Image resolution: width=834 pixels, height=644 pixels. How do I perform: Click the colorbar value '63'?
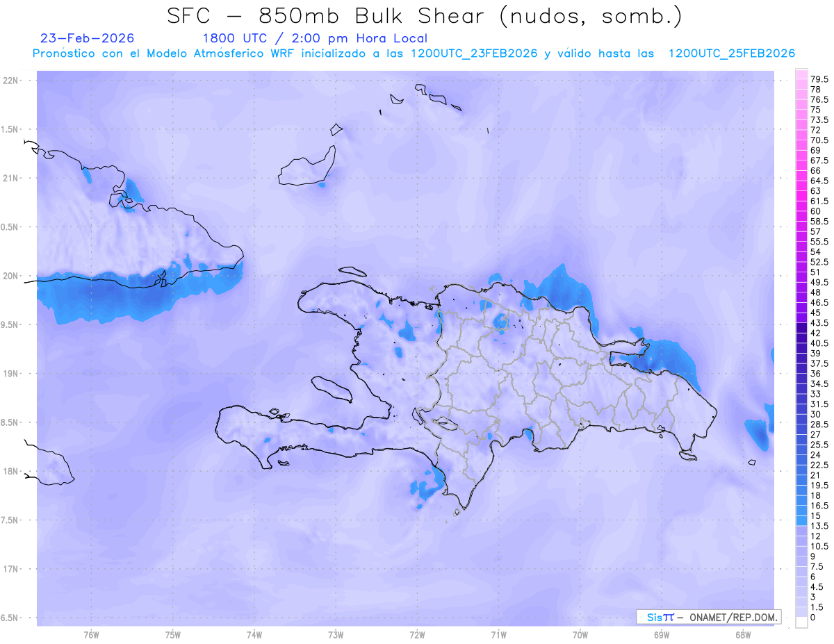tap(816, 191)
